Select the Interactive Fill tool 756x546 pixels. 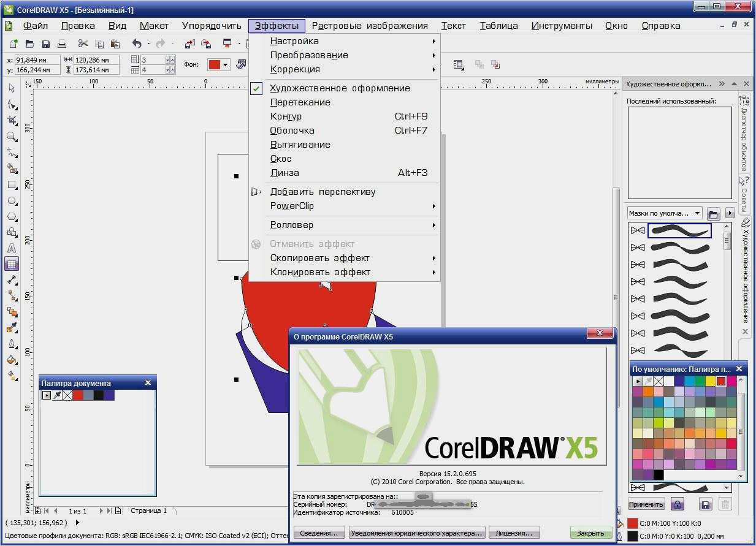click(x=12, y=376)
